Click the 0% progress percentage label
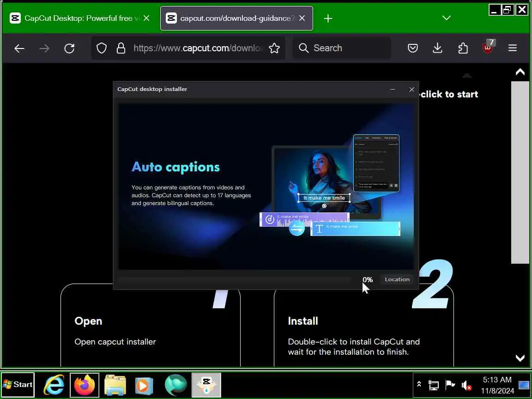532x399 pixels. point(368,279)
